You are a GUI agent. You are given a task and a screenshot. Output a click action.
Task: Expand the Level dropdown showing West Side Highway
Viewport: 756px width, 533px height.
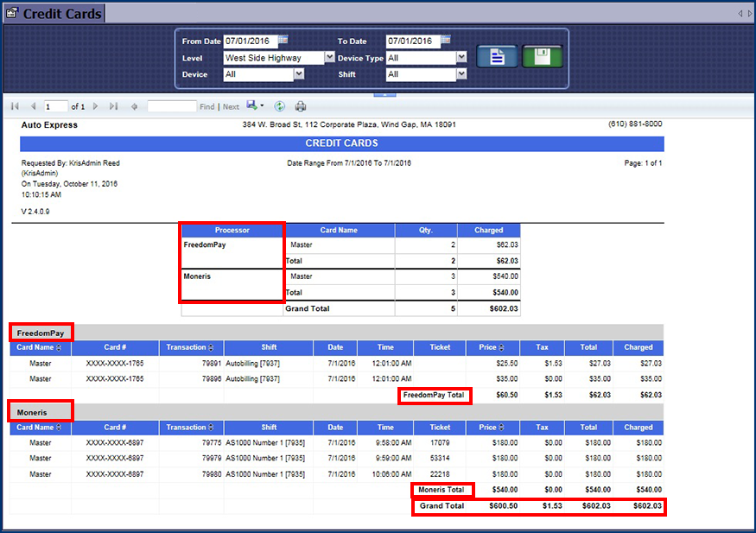tap(329, 58)
